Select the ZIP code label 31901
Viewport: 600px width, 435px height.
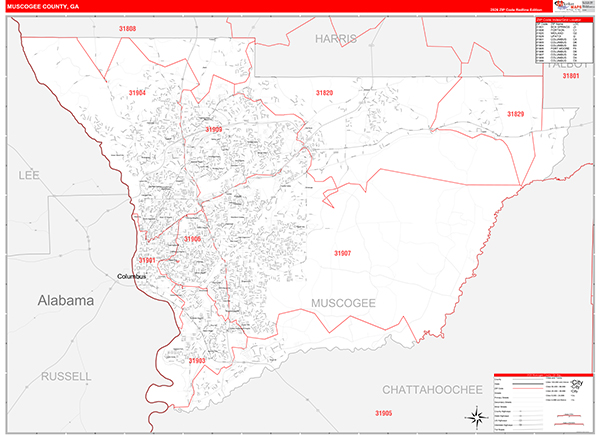[147, 260]
